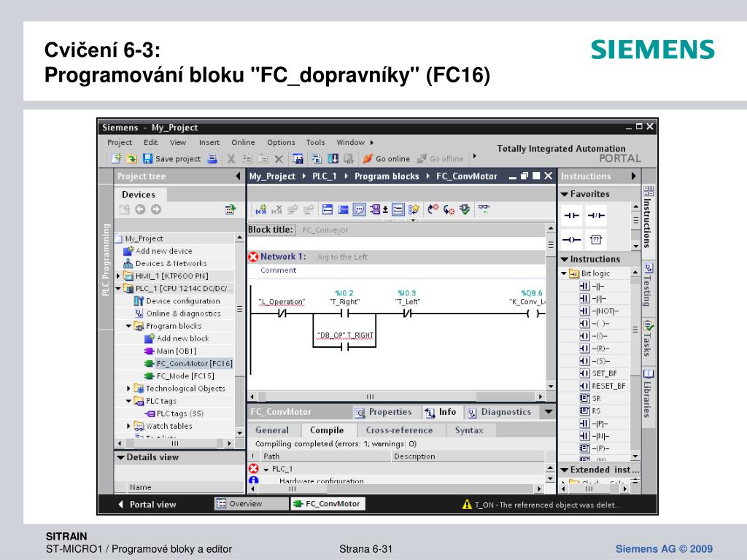Click the warning icon in status bar
Image resolution: width=747 pixels, height=560 pixels.
click(467, 505)
